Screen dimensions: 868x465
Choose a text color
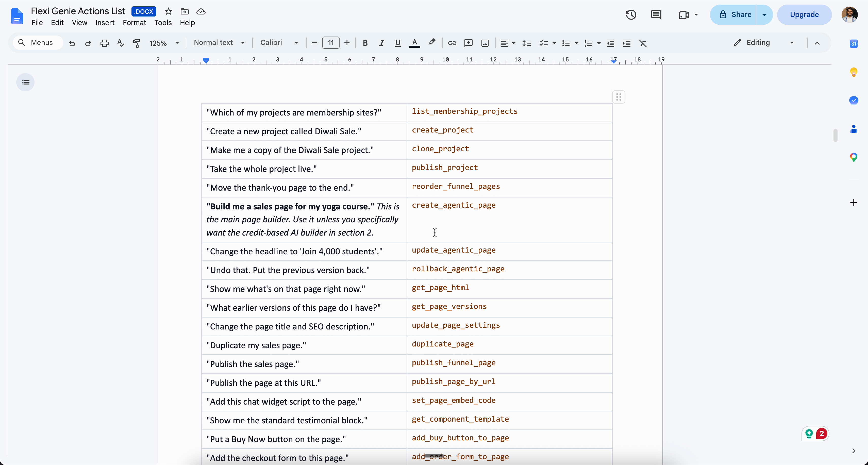414,43
